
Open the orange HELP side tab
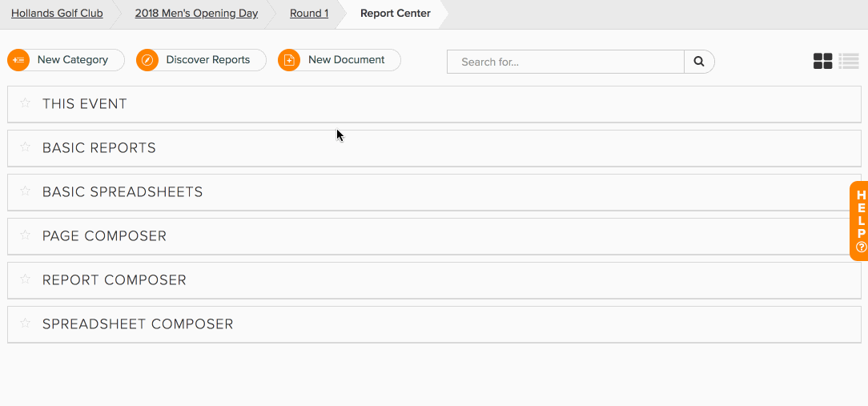[860, 221]
